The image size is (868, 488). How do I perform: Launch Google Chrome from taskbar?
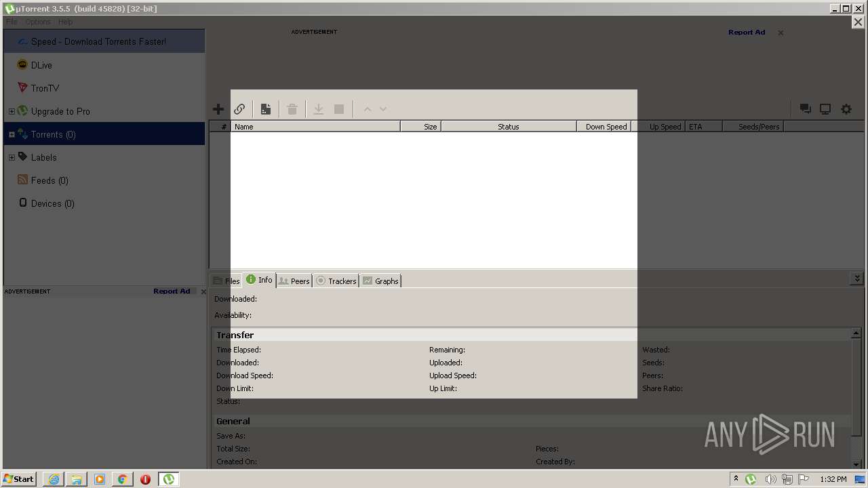(x=123, y=479)
